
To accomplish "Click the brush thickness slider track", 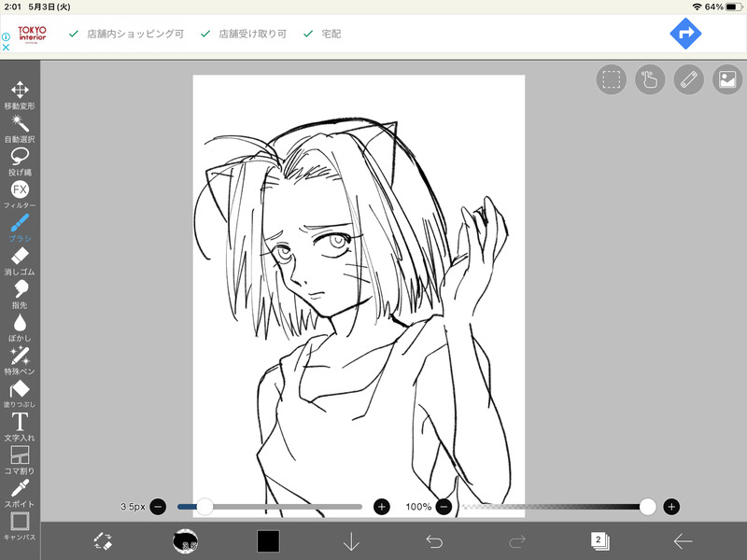I will [270, 507].
